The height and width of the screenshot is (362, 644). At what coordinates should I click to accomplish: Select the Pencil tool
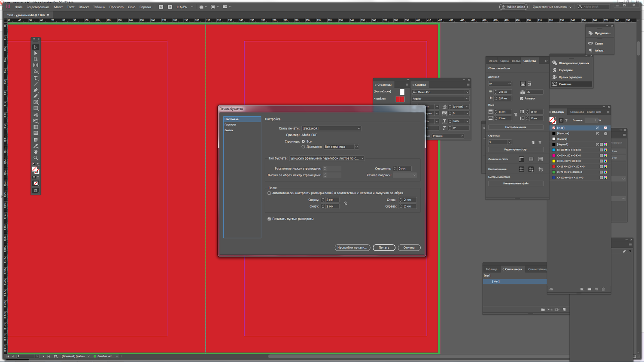36,96
